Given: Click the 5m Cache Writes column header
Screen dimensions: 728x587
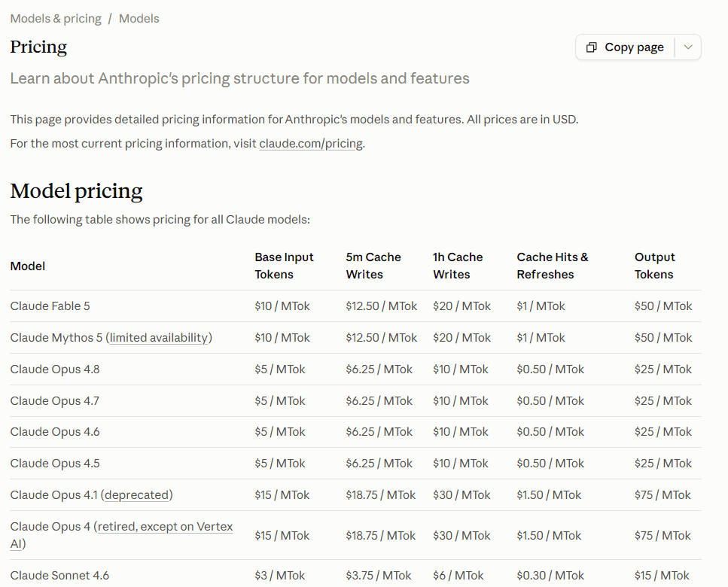Looking at the screenshot, I should coord(373,266).
